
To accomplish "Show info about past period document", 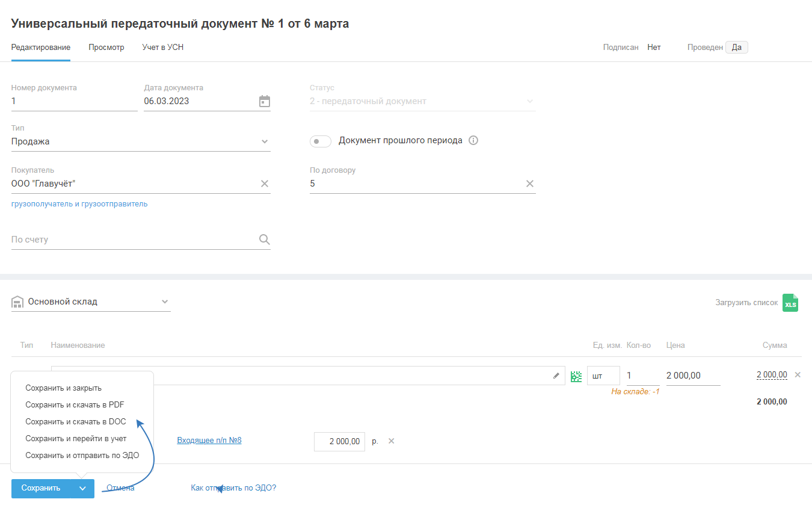I will pyautogui.click(x=473, y=141).
